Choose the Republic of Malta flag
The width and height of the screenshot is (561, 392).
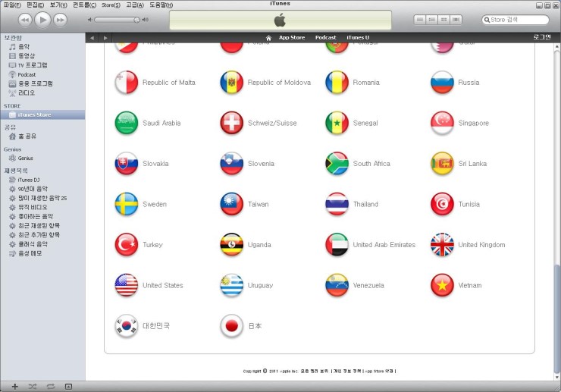tap(127, 83)
